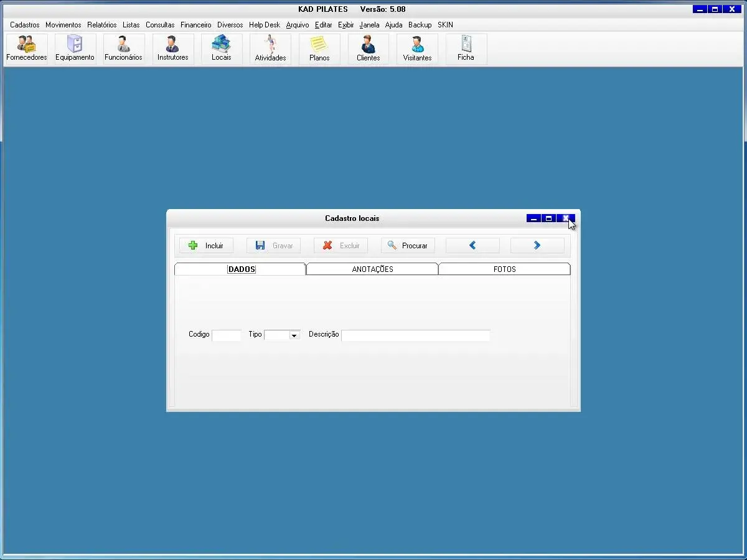Switch to the FOTOS tab
The image size is (747, 560).
[504, 269]
